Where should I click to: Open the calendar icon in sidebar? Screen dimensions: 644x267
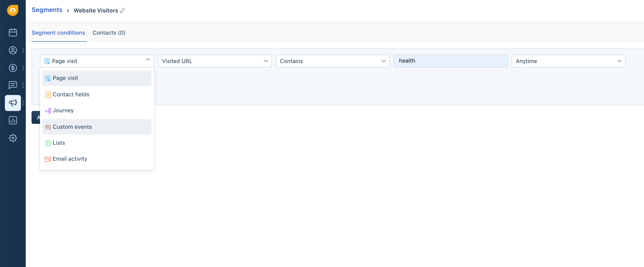(x=13, y=32)
